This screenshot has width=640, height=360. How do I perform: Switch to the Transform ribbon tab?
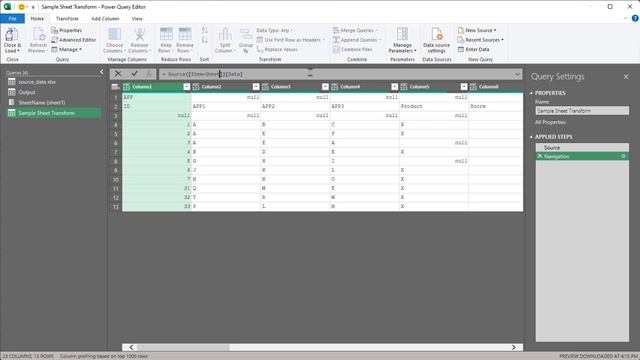pos(67,18)
